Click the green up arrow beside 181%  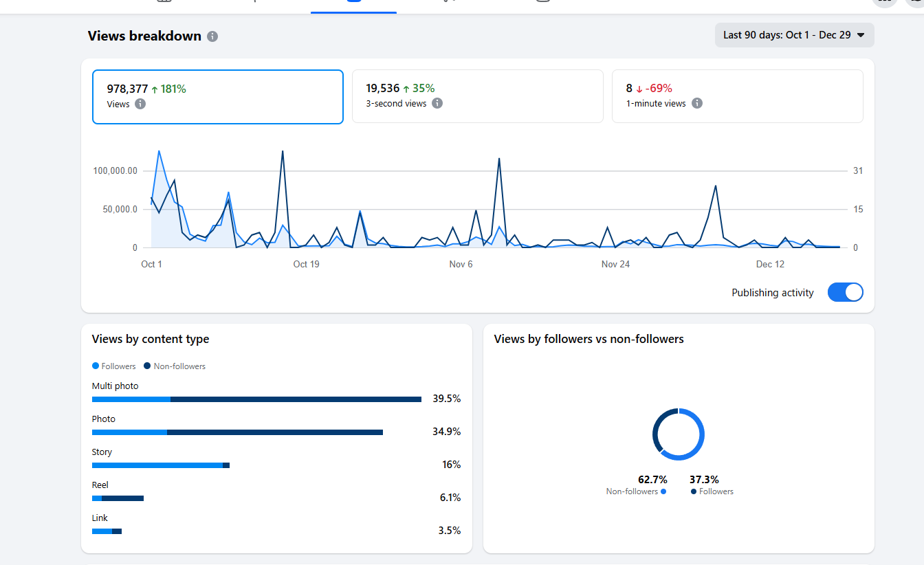155,89
